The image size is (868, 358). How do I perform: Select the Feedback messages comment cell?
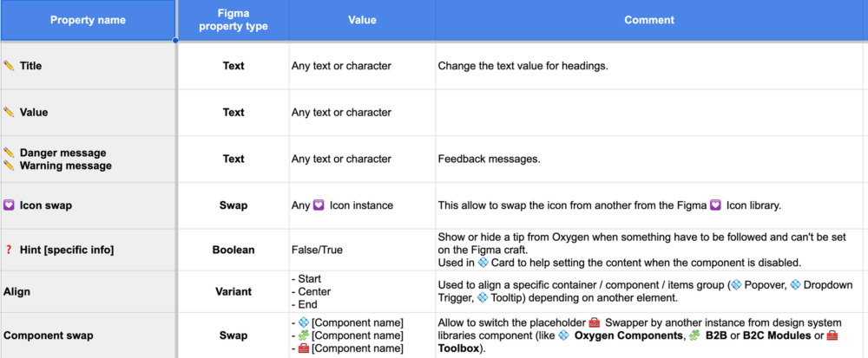point(649,159)
